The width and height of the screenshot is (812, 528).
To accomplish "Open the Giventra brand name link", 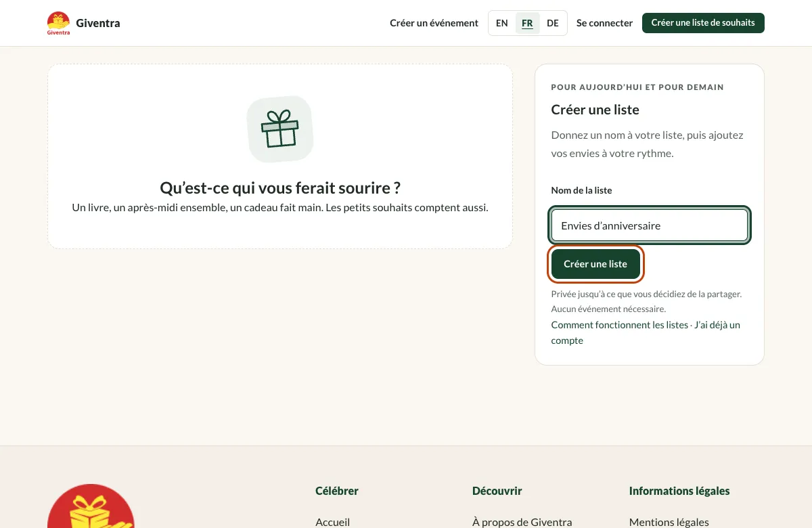I will pyautogui.click(x=98, y=23).
